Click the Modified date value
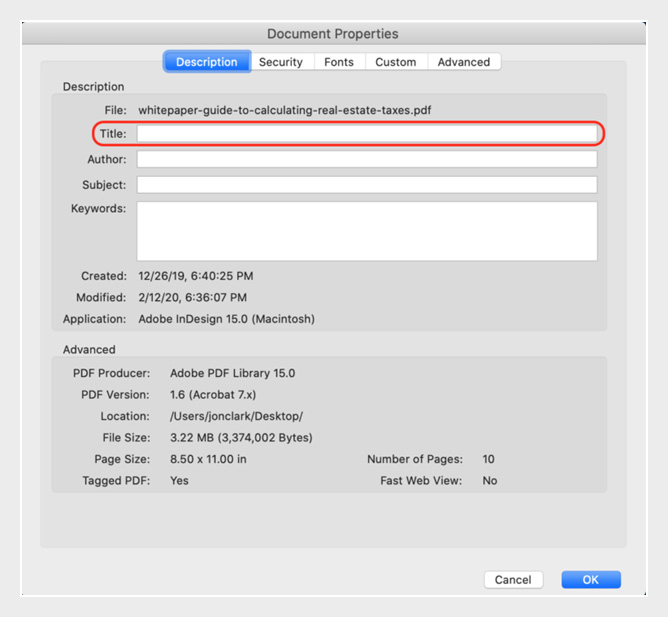 [192, 298]
